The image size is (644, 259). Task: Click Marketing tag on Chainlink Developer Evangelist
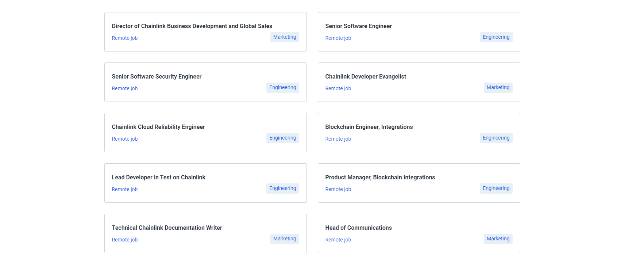coord(498,88)
